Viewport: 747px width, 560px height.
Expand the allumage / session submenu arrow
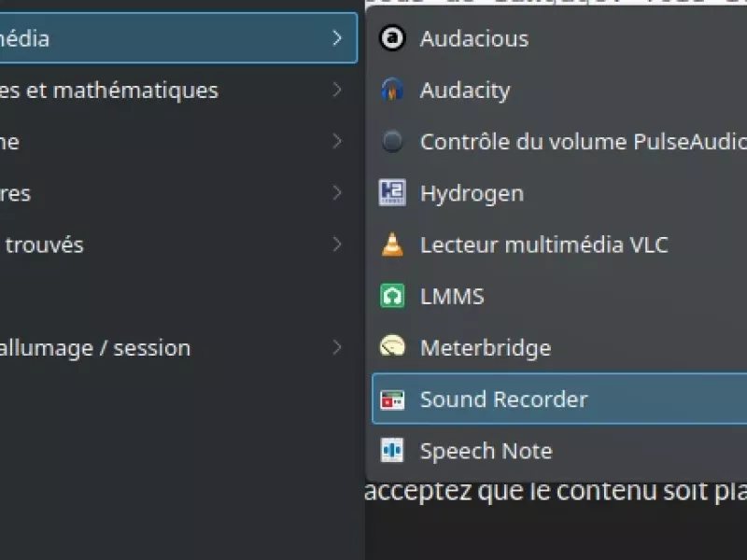(x=337, y=347)
